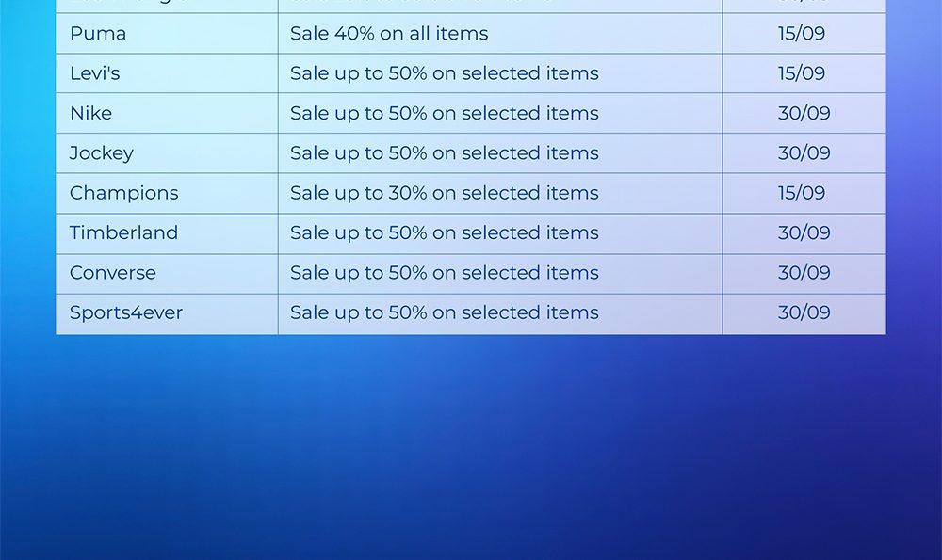The height and width of the screenshot is (560, 942).
Task: Select the date in the Converse row
Action: pyautogui.click(x=804, y=273)
